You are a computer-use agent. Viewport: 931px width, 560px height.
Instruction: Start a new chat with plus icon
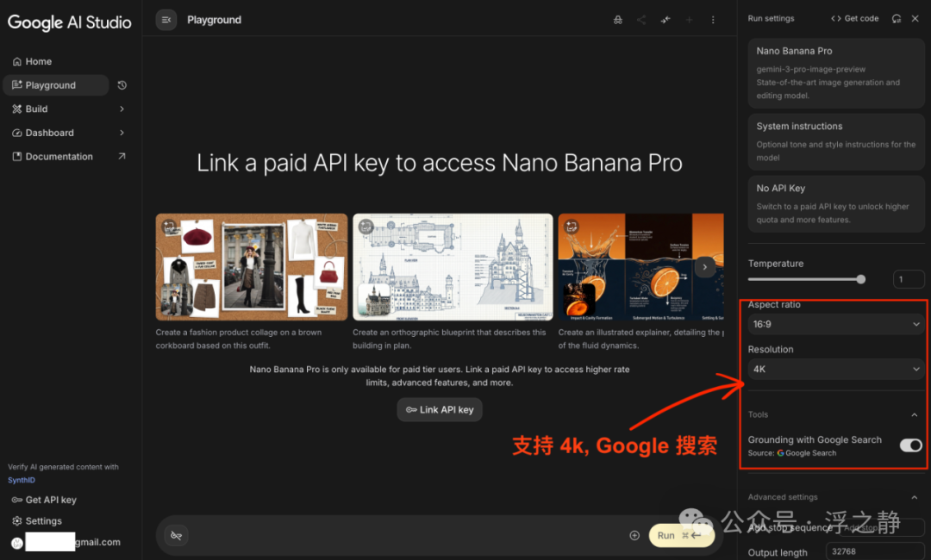[690, 20]
